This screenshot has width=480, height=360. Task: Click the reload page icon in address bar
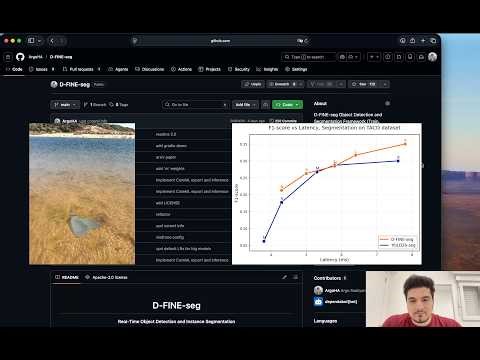pyautogui.click(x=306, y=41)
